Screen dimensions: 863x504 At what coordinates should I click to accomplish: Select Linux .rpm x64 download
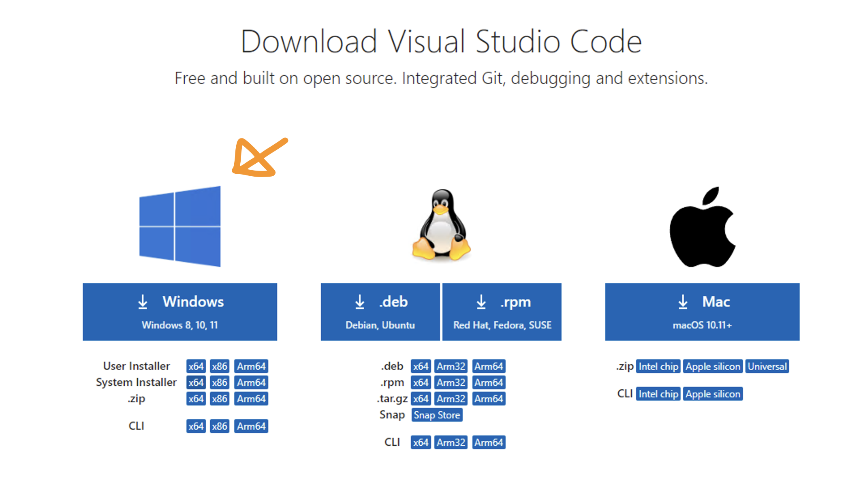[x=421, y=382]
